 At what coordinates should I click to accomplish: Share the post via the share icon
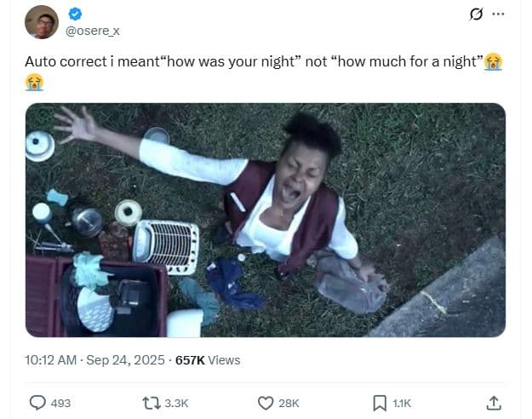coord(493,403)
